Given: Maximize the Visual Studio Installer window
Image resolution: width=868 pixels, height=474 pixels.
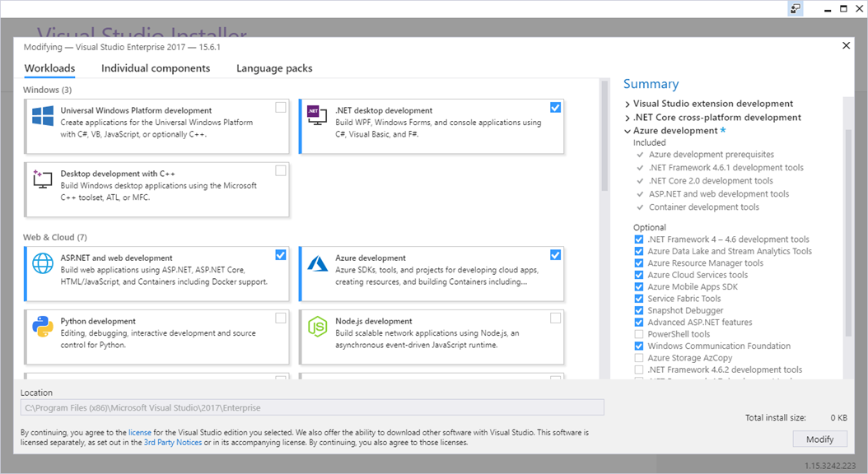Looking at the screenshot, I should [x=843, y=9].
